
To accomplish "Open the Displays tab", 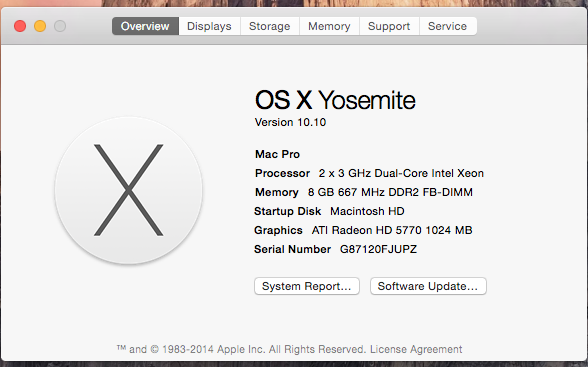I will 209,26.
